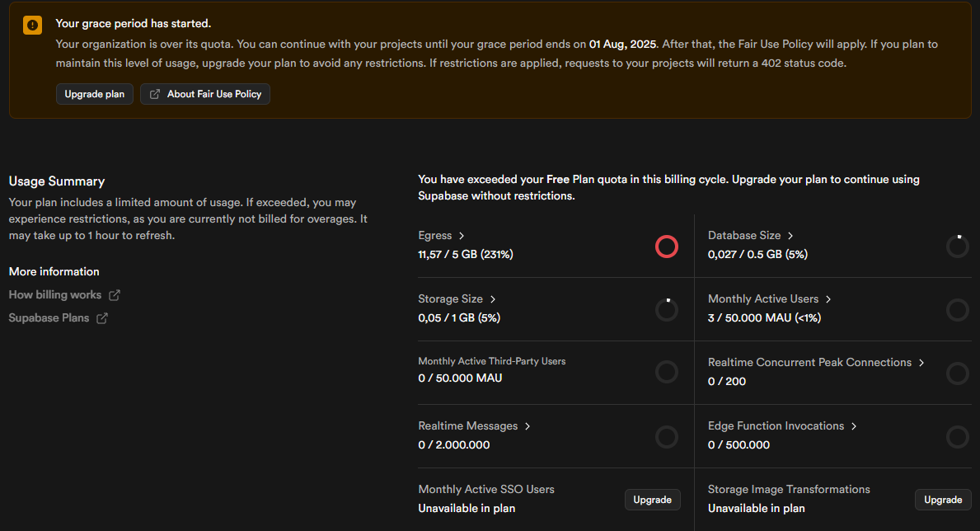Click the external link icon beside Supabase Plans
980x531 pixels.
pyautogui.click(x=102, y=318)
